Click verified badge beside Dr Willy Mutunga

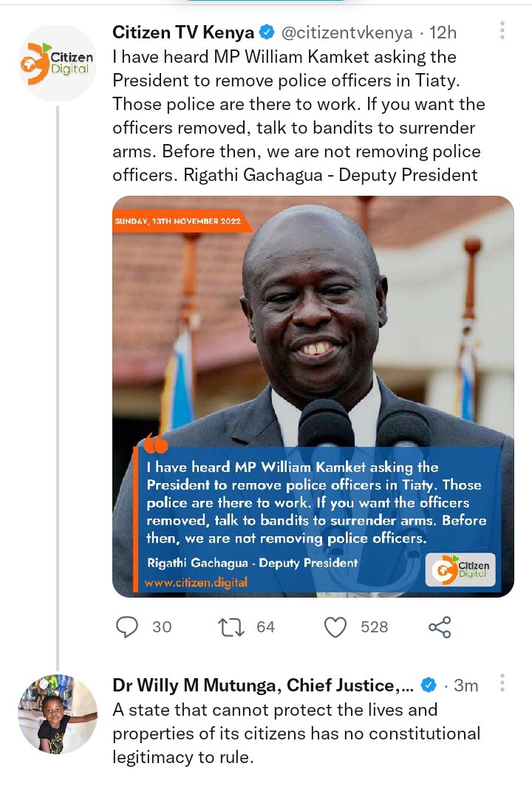(x=428, y=685)
